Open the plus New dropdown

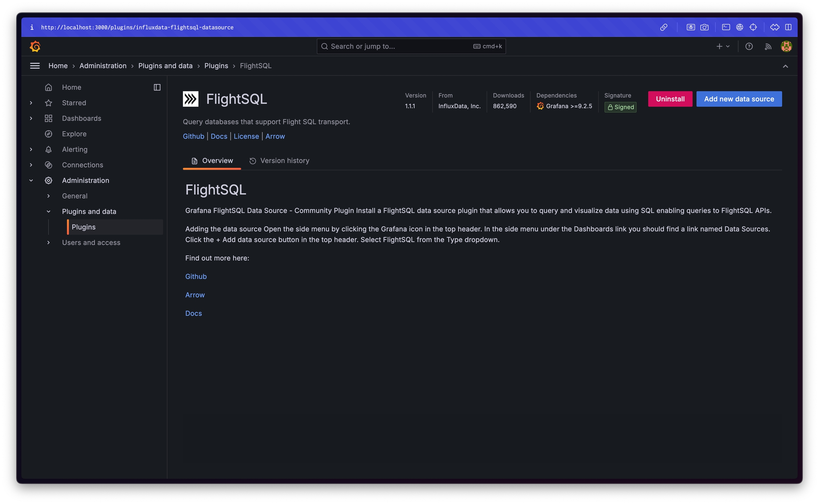723,47
